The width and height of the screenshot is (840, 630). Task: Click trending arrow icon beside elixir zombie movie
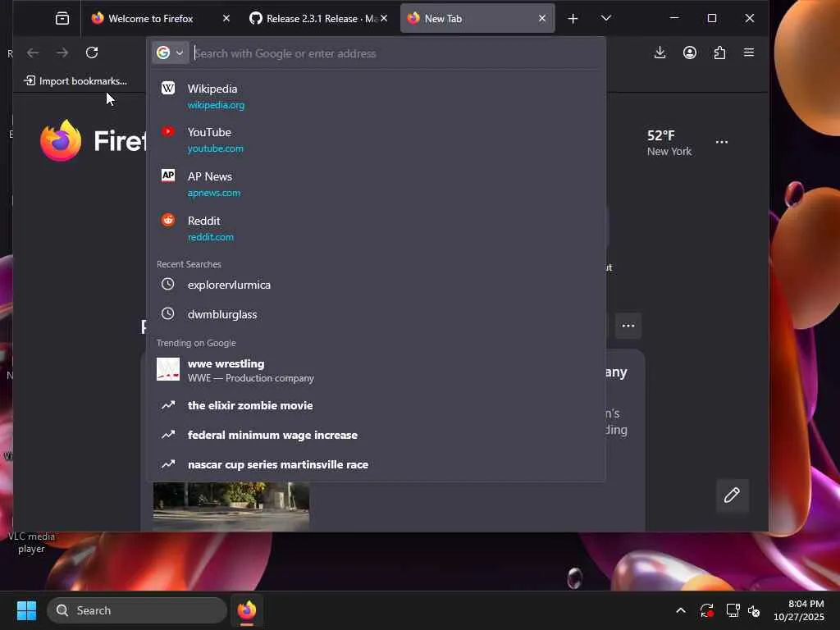click(168, 405)
